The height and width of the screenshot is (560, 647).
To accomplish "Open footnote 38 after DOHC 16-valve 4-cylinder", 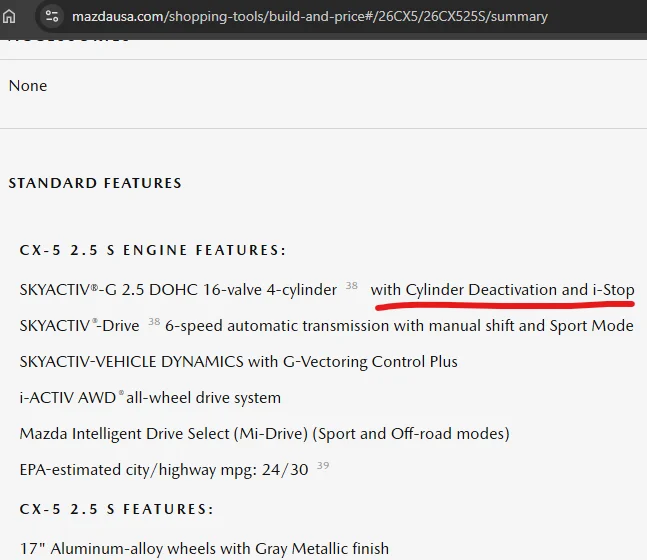I will [x=351, y=286].
